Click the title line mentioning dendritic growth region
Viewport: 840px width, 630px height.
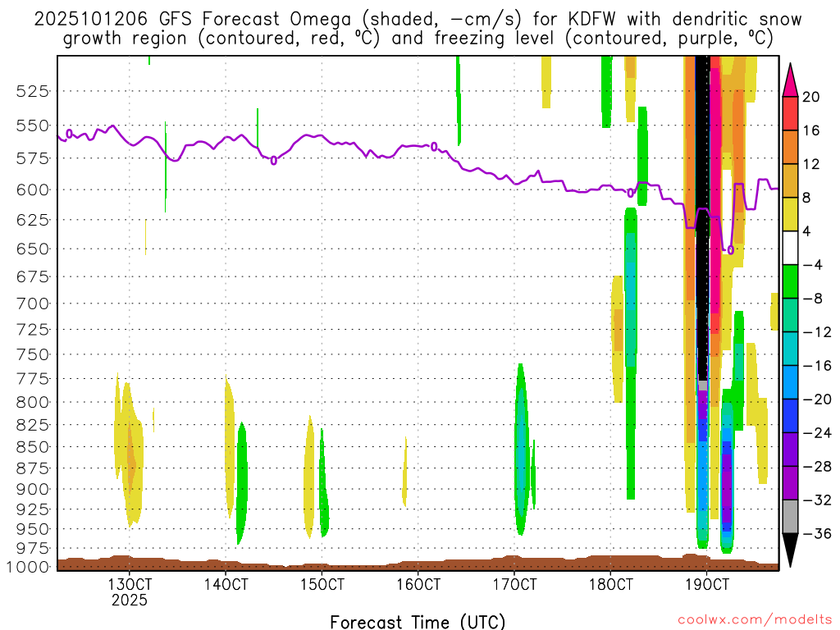418,39
